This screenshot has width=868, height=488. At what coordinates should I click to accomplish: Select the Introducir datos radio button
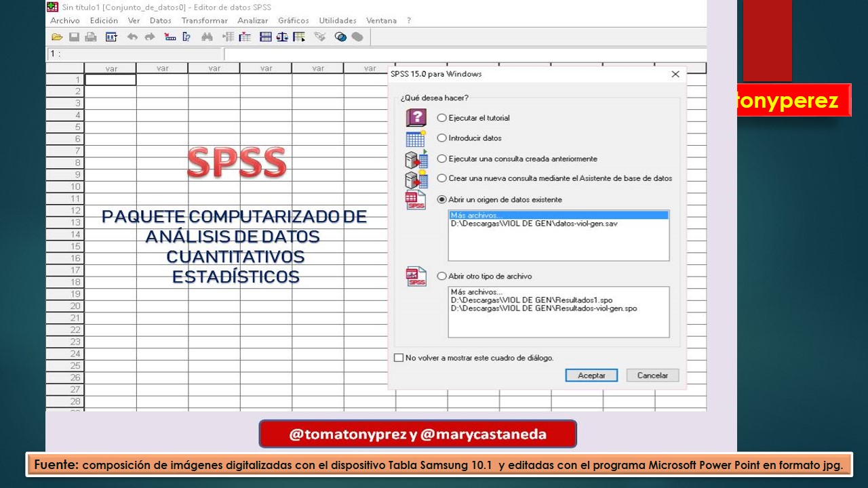coord(442,138)
